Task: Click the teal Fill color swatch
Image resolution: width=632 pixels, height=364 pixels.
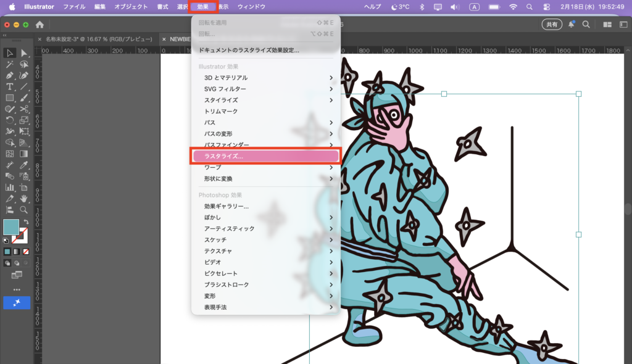Action: click(11, 227)
